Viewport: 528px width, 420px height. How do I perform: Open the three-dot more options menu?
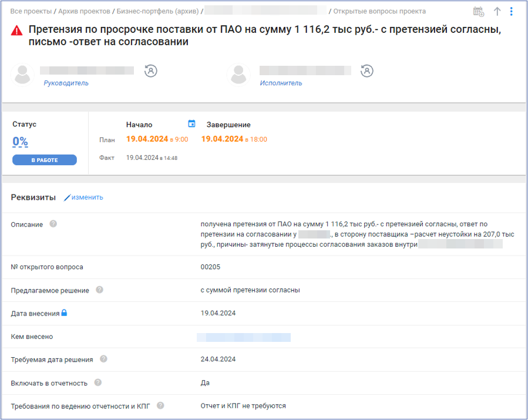click(x=512, y=12)
